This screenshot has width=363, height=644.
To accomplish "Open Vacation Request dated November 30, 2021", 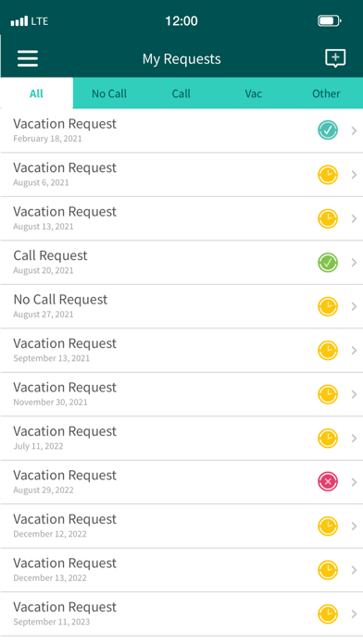I will click(x=181, y=394).
